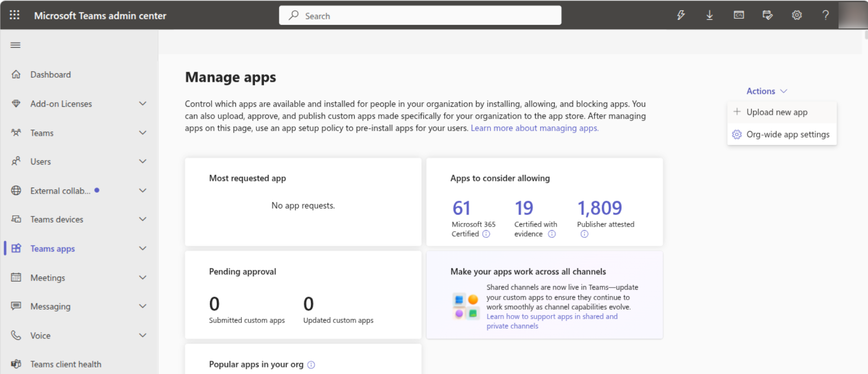Click info icon beside Popular apps heading

coord(312,365)
